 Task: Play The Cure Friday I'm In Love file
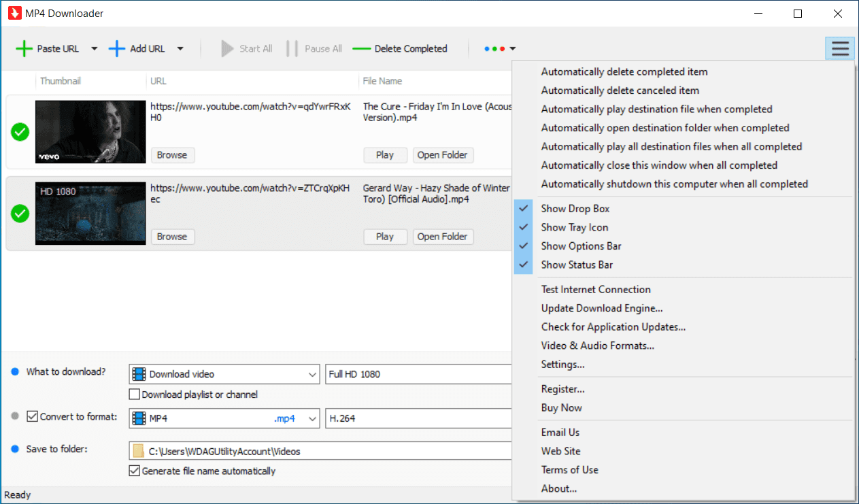click(385, 155)
